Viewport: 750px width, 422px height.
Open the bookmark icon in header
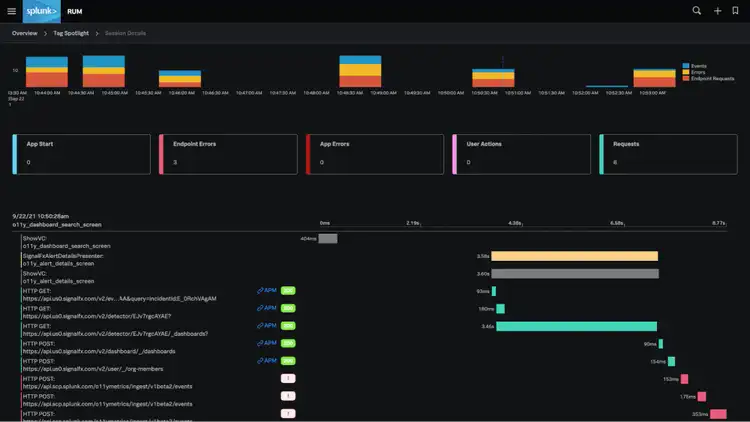pyautogui.click(x=736, y=11)
